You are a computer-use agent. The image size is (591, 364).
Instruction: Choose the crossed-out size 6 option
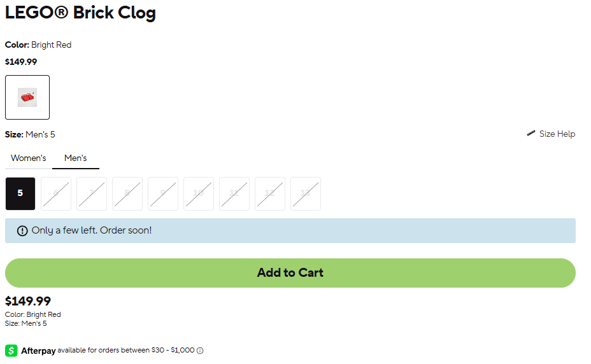click(56, 193)
